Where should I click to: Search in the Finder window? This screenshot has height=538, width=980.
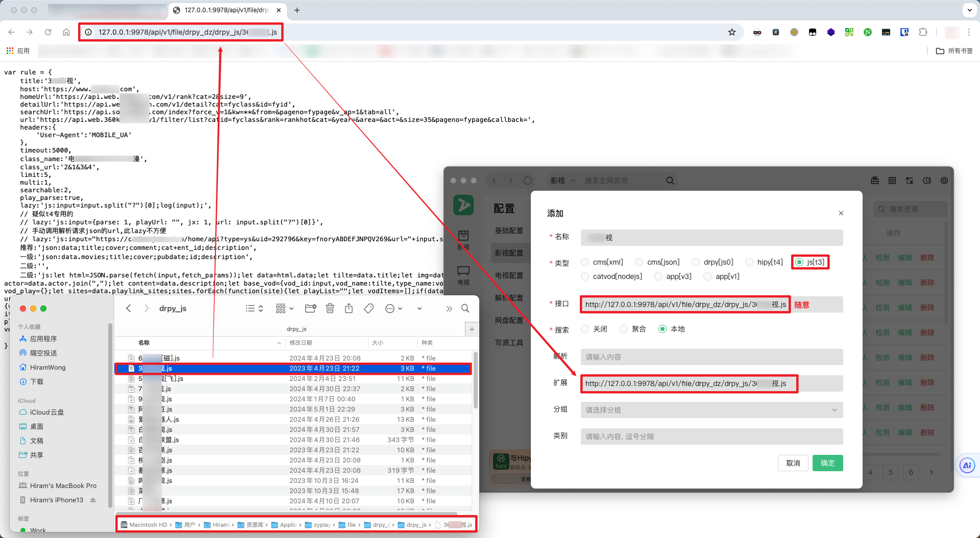coord(465,309)
